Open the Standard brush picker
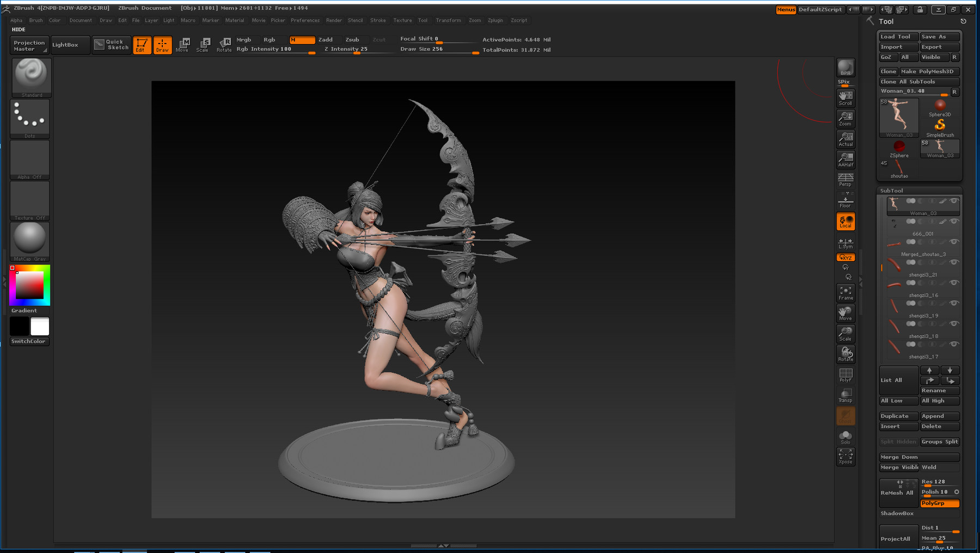This screenshot has width=980, height=553. pyautogui.click(x=31, y=76)
